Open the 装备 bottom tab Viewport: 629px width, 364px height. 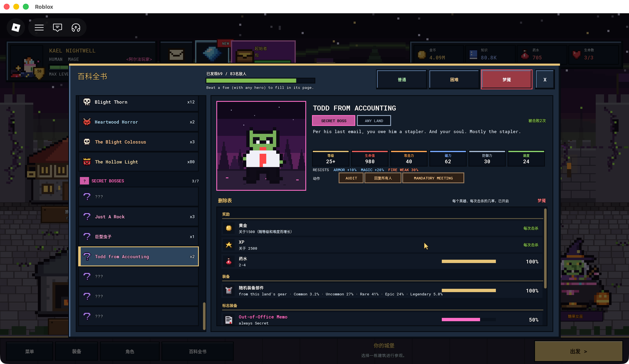(76, 351)
